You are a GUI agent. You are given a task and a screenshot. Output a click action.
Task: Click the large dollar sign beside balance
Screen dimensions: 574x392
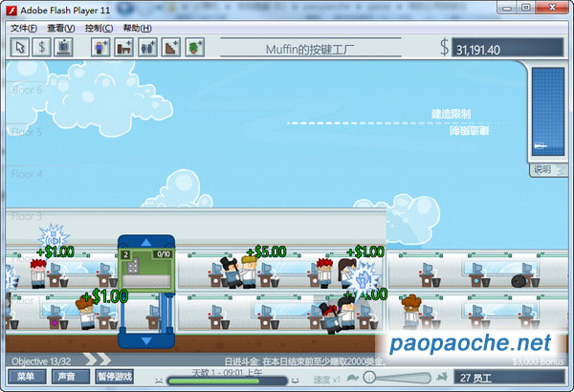click(444, 47)
